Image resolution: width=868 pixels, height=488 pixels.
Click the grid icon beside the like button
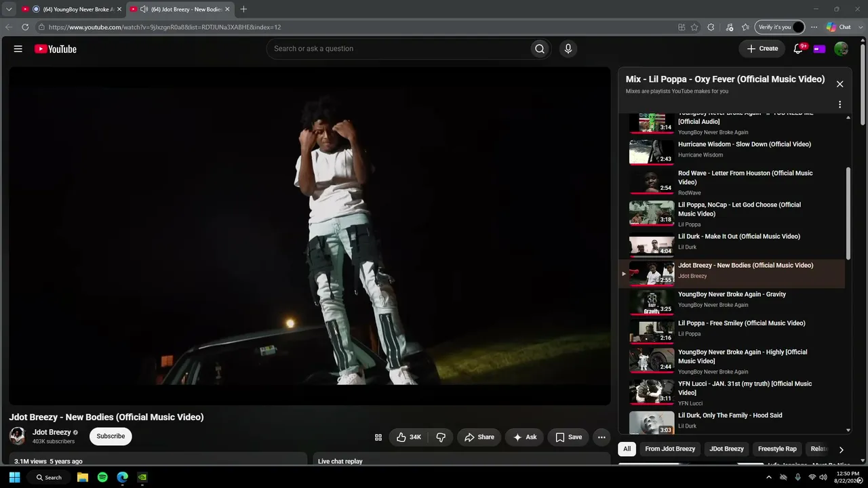(x=378, y=437)
